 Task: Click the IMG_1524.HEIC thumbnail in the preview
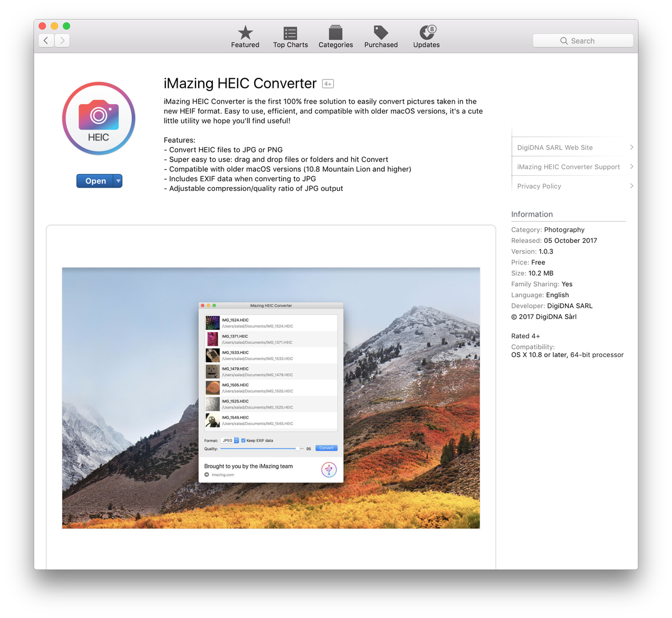coord(212,323)
